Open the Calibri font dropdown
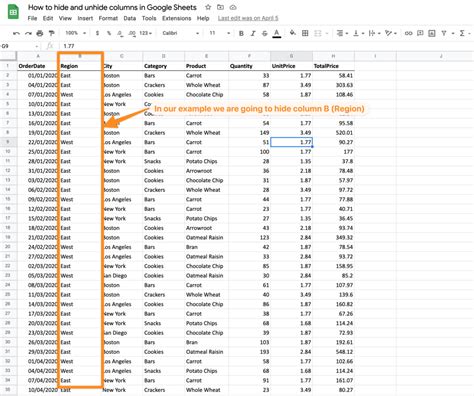The image size is (474, 396). 181,33
